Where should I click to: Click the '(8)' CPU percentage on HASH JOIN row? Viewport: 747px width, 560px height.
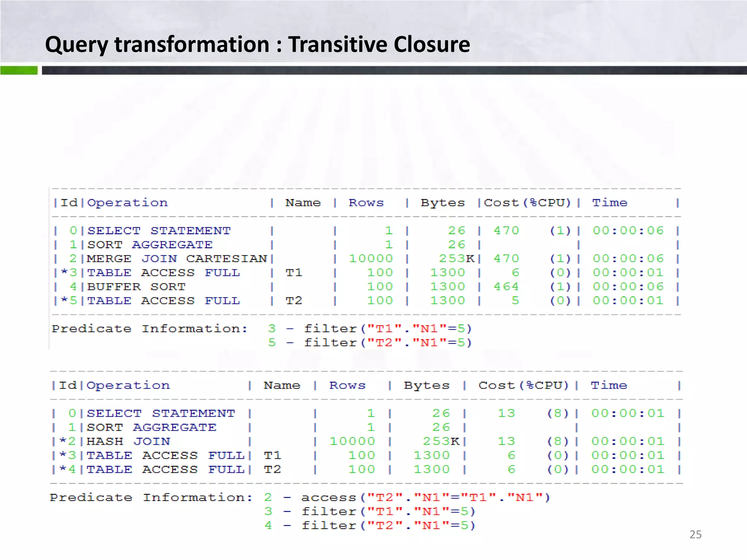coord(558,442)
